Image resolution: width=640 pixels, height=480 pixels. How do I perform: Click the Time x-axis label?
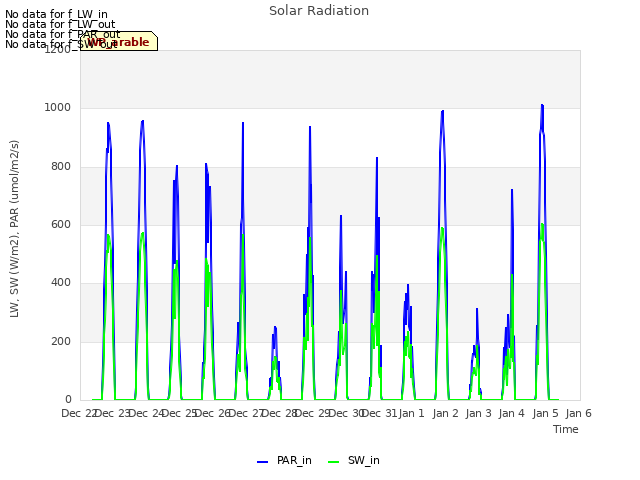pos(566,429)
